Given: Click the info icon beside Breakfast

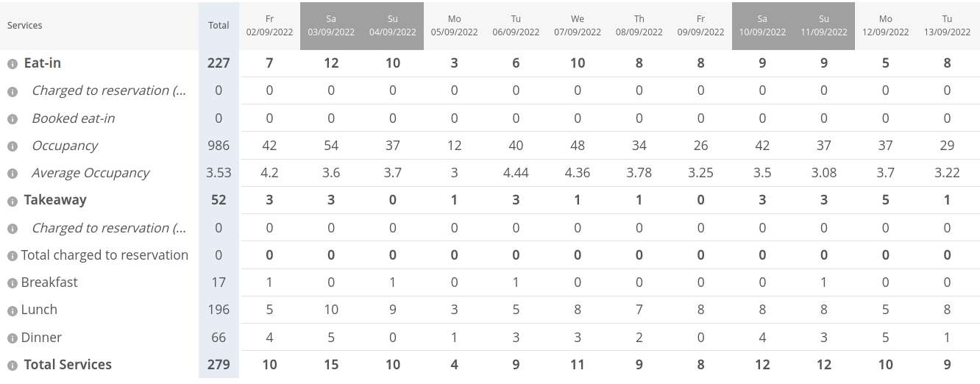Looking at the screenshot, I should [13, 283].
